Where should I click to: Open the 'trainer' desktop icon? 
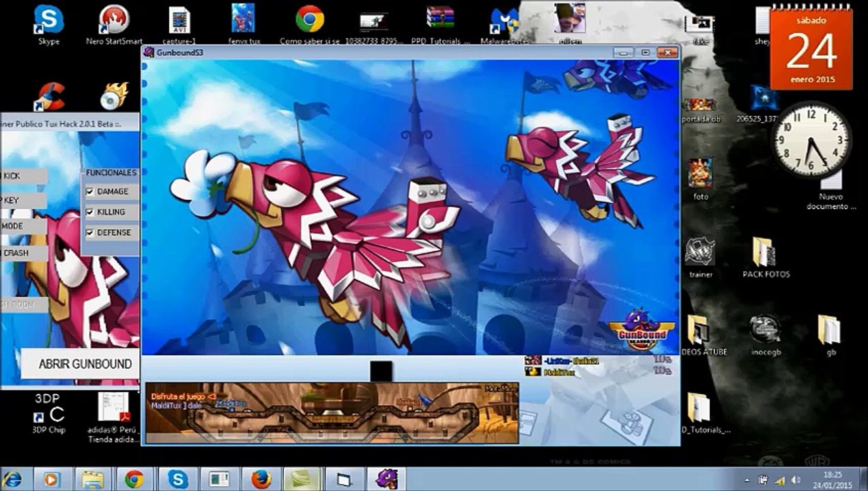point(700,257)
